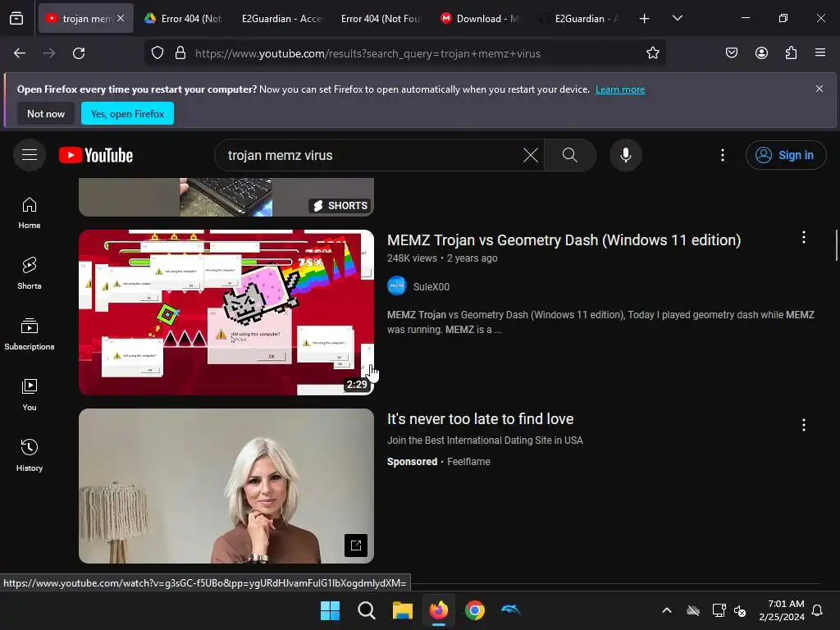840x630 pixels.
Task: Open the dolphin app in taskbar
Action: point(510,610)
